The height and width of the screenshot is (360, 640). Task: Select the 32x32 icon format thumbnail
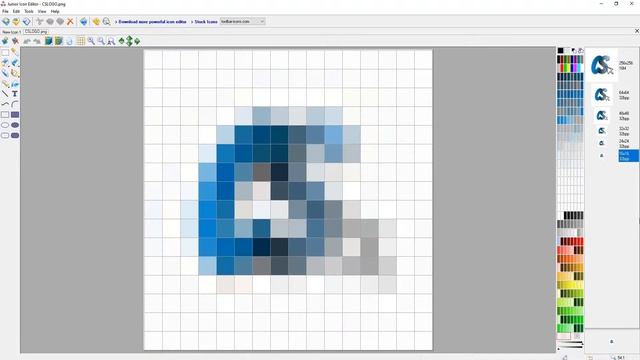[x=602, y=131]
